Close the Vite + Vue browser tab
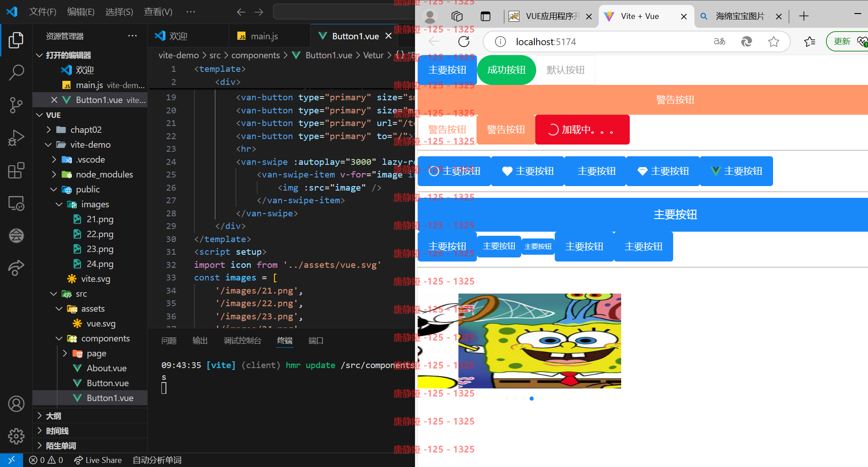This screenshot has width=868, height=467. click(684, 16)
